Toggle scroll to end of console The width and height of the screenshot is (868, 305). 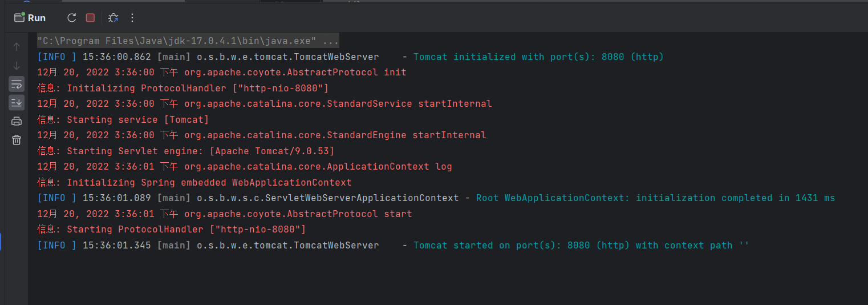(17, 103)
